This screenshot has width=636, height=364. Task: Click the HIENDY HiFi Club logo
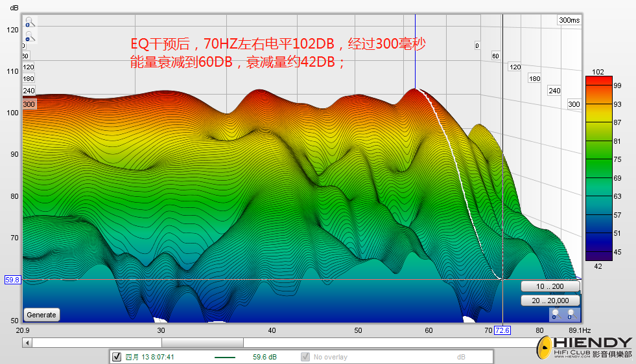(583, 347)
